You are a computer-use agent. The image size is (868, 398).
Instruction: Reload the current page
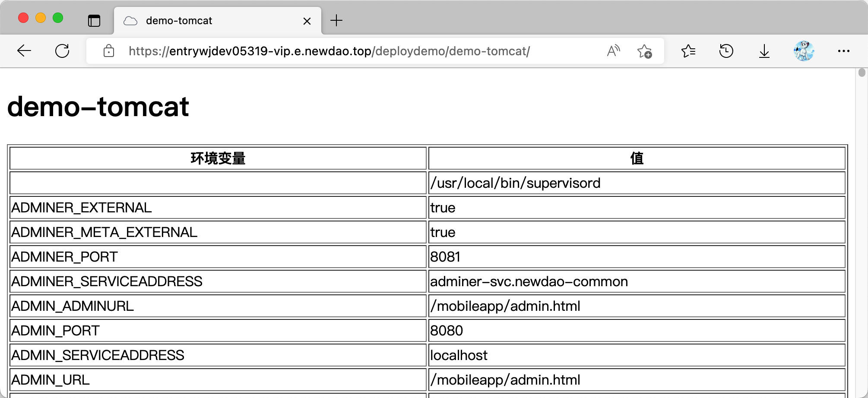62,51
